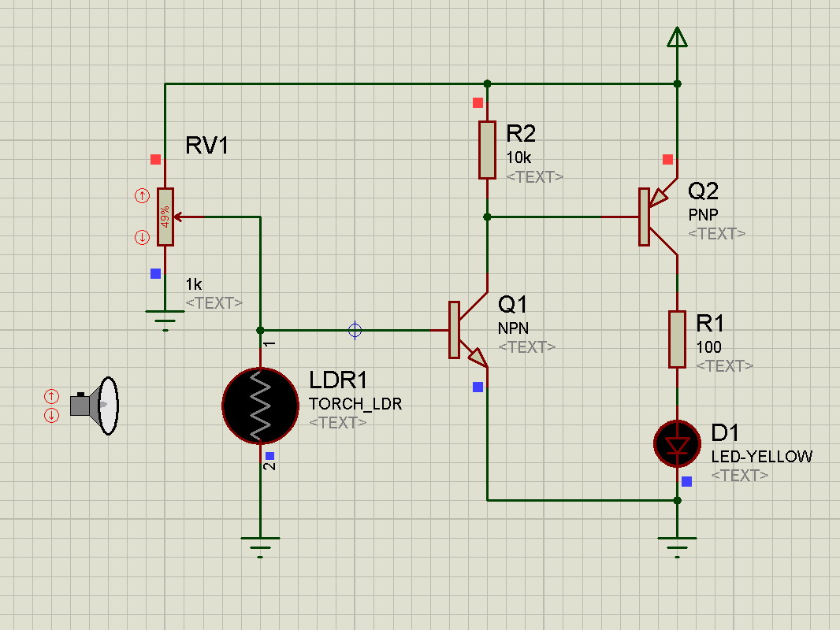Click the <TEXT> placeholder under R2
The width and height of the screenshot is (840, 630).
click(534, 176)
